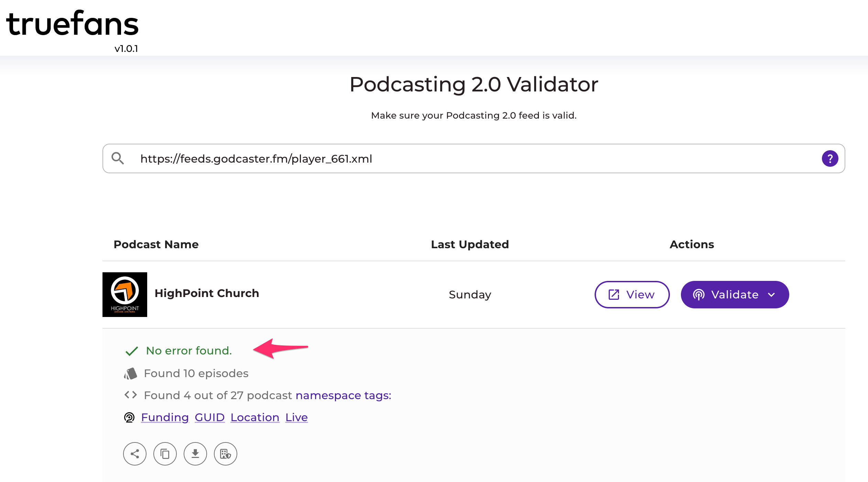
Task: Click the copy results icon
Action: pyautogui.click(x=165, y=454)
